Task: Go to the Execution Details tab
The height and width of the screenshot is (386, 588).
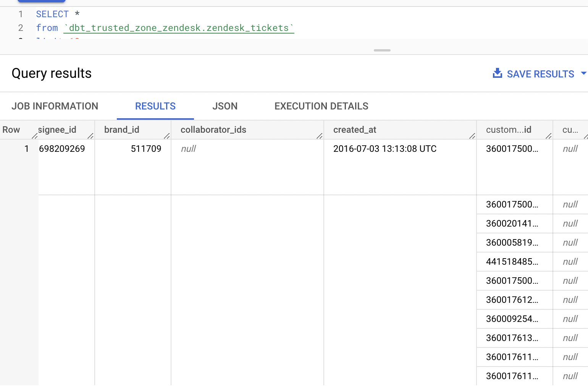Action: (321, 106)
